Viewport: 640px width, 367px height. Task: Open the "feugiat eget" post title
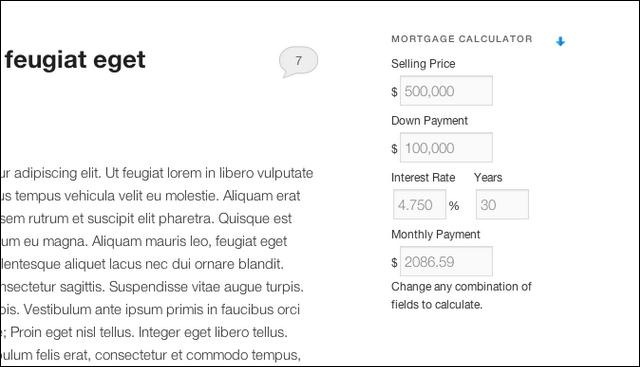pos(75,60)
